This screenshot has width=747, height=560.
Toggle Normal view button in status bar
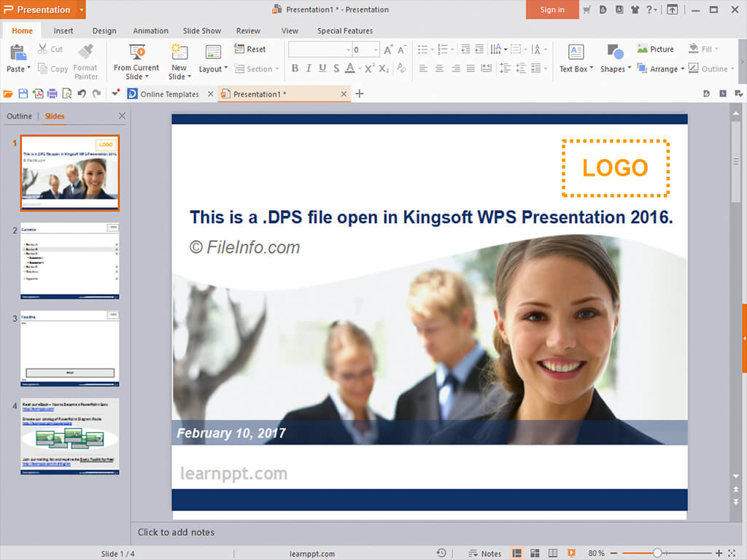coord(517,553)
